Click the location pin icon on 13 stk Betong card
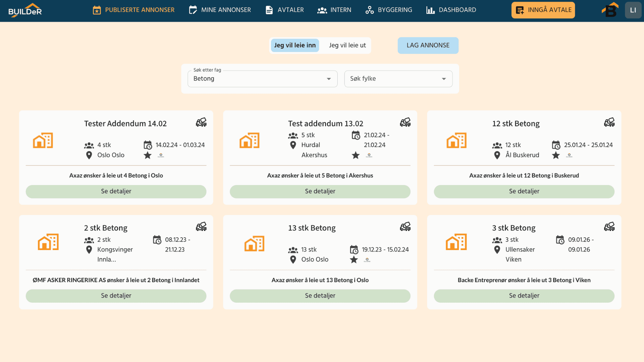This screenshot has width=644, height=362. (292, 259)
